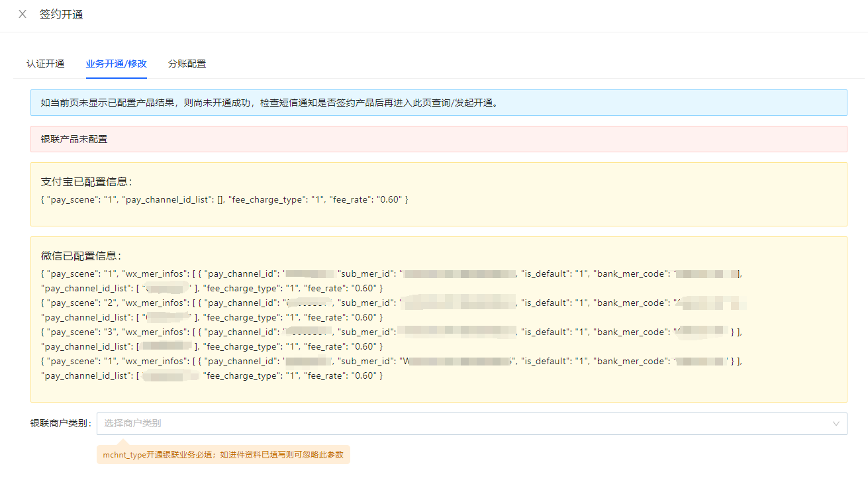868x488 pixels.
Task: Click the 签约开通 page title
Action: pos(62,14)
